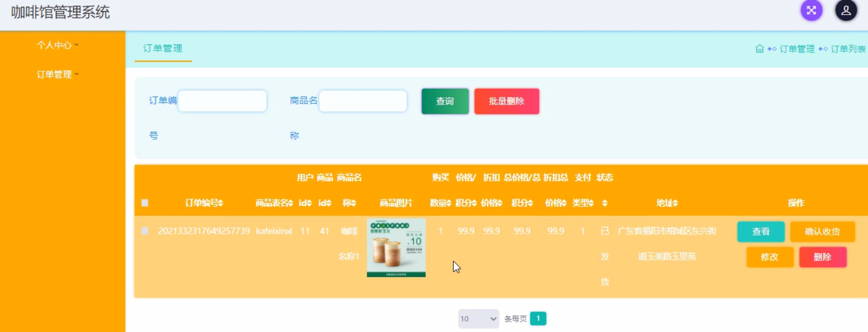The height and width of the screenshot is (332, 868).
Task: Click the 查看 button for the order
Action: [x=761, y=232]
